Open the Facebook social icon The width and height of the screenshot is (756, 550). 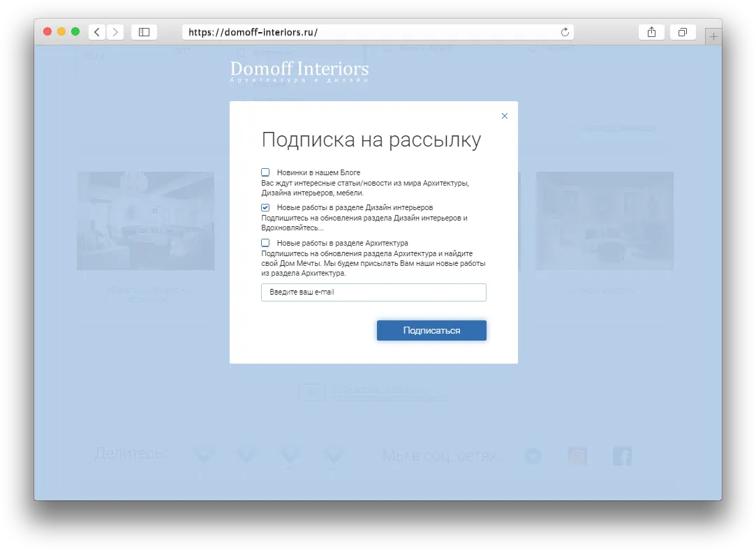(622, 456)
